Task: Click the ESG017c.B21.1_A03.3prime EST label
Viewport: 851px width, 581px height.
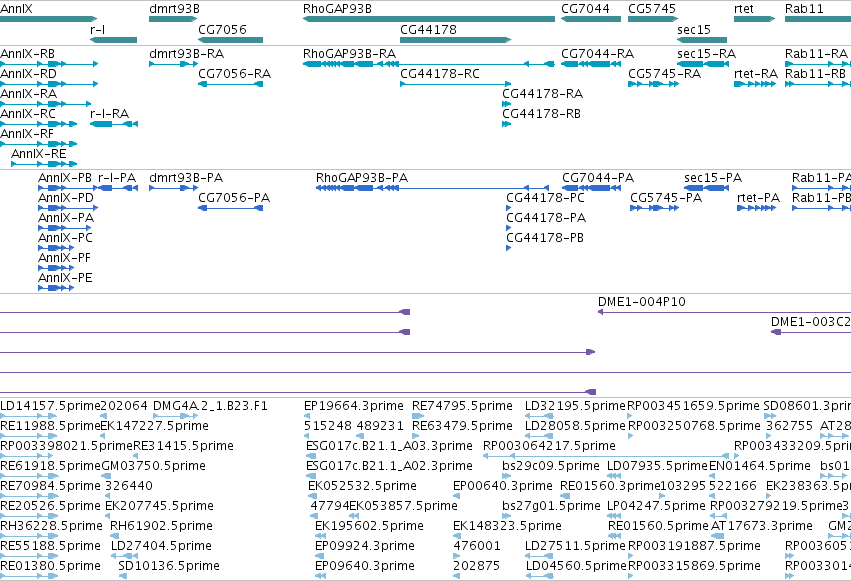Action: 389,446
